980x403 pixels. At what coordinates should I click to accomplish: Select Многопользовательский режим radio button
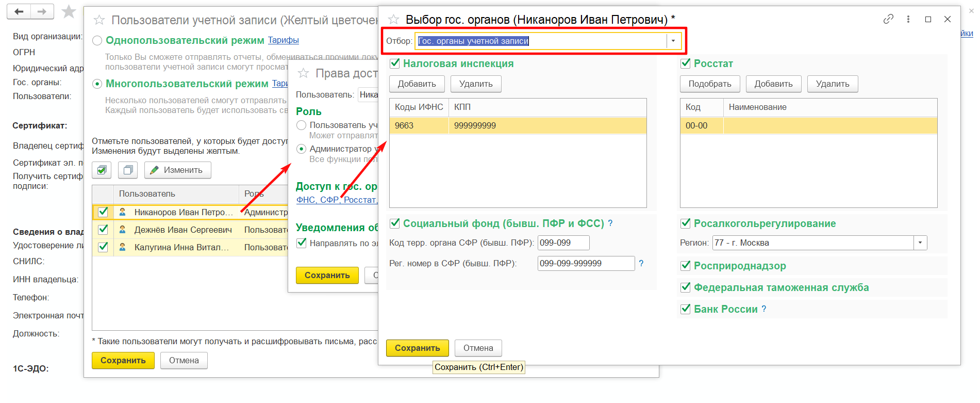[x=97, y=84]
